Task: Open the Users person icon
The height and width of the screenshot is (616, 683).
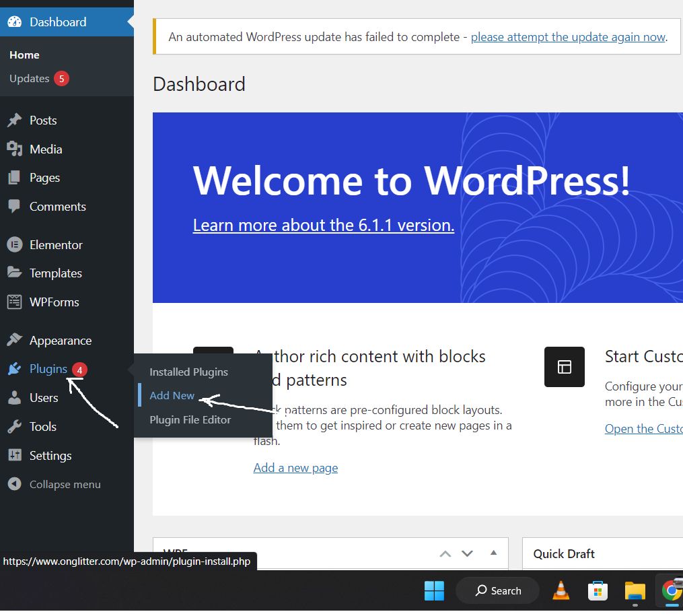Action: tap(14, 397)
